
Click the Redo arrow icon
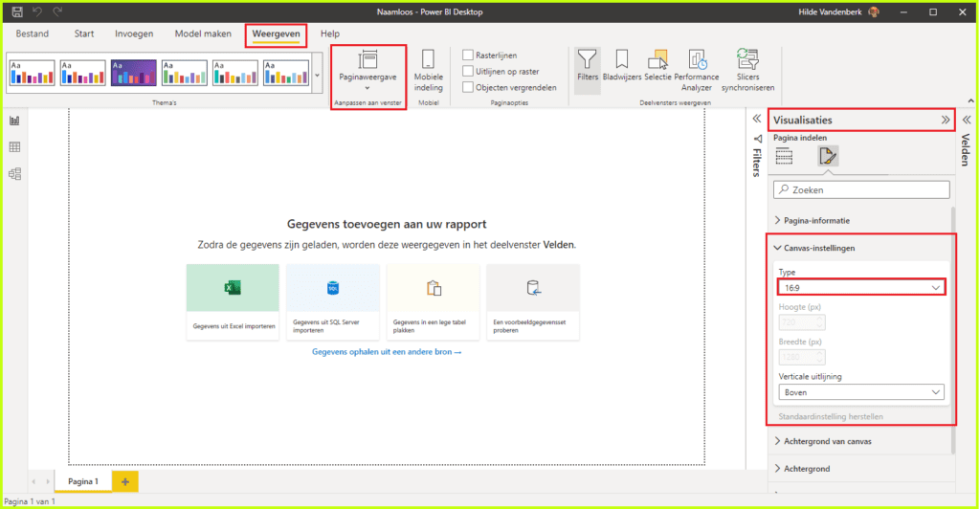tap(57, 11)
